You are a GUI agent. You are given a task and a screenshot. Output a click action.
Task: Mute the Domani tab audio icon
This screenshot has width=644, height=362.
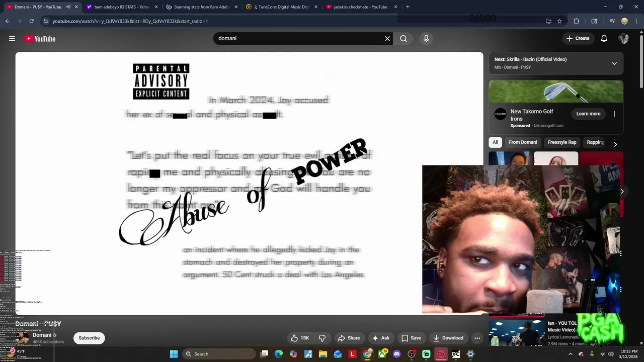click(68, 7)
